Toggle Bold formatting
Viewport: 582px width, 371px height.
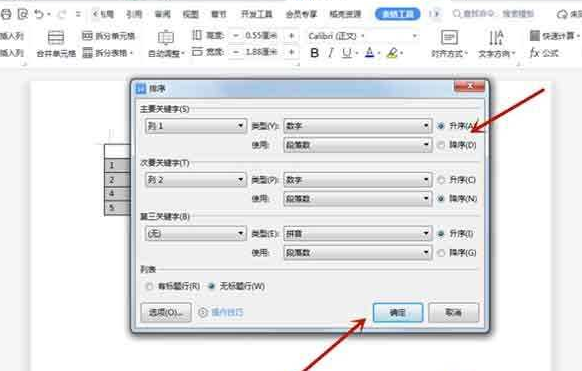[x=314, y=53]
